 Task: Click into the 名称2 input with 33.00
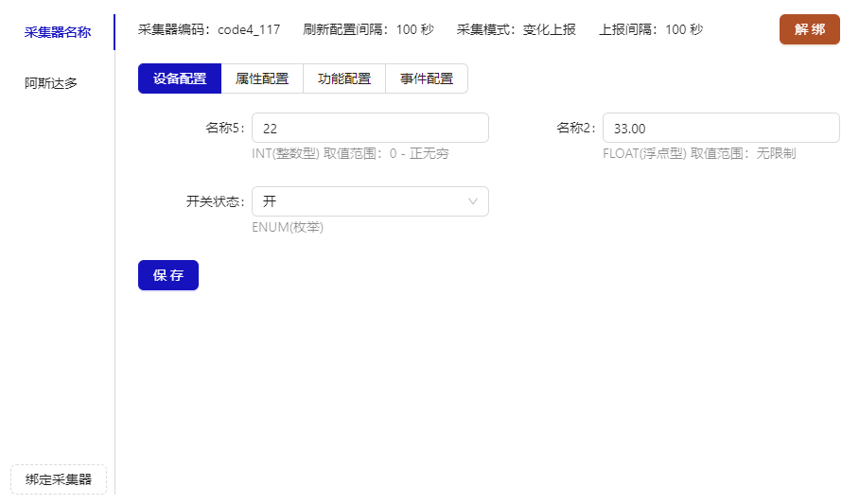720,129
